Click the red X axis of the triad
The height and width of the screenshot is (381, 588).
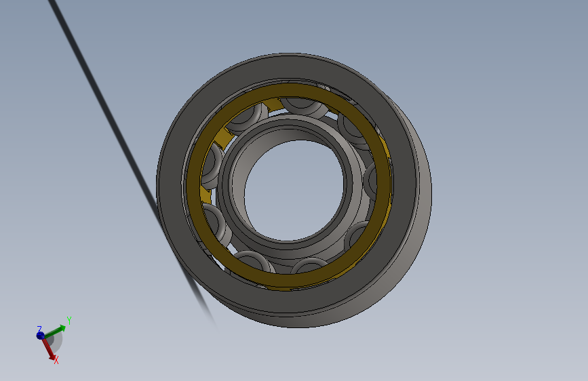49,349
